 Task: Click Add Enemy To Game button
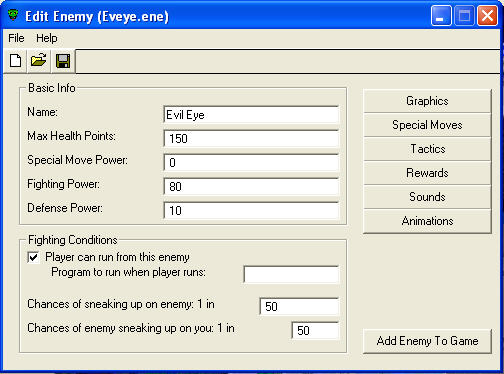(x=427, y=341)
